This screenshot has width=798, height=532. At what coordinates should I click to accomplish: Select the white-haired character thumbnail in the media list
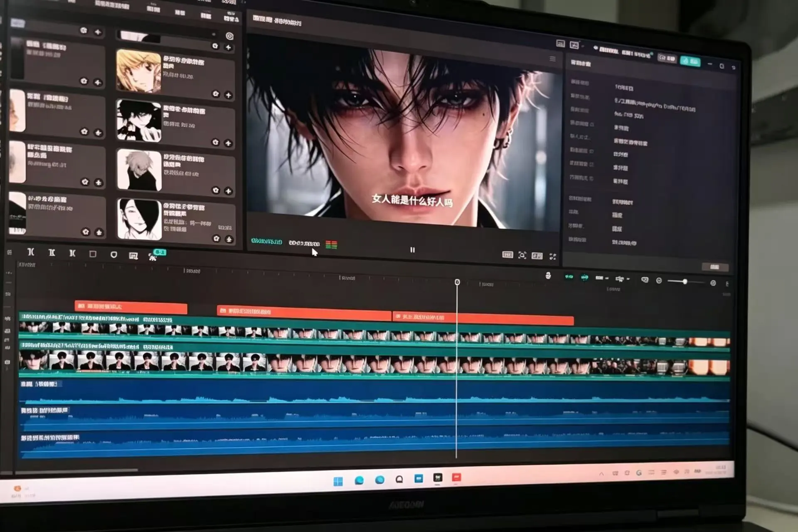[139, 170]
